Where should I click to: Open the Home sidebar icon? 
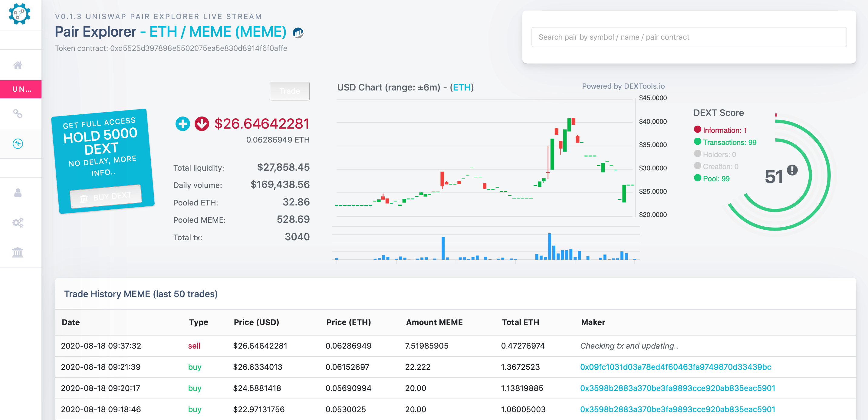(18, 65)
